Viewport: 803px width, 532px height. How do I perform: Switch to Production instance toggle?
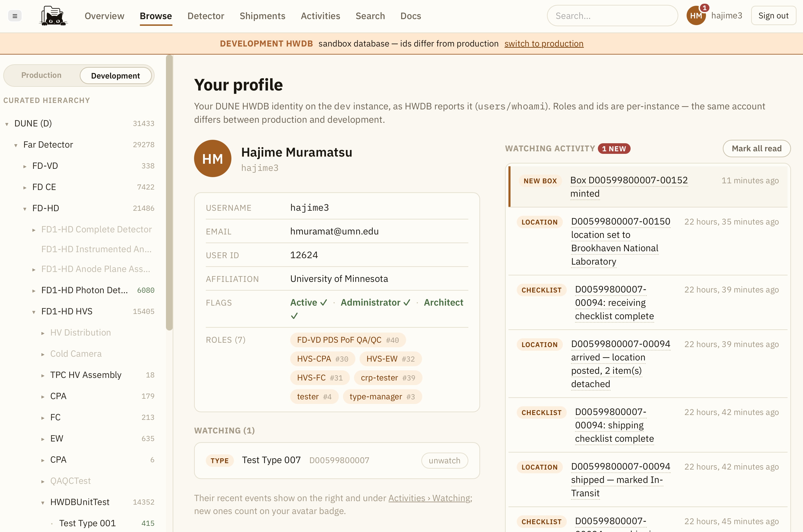click(41, 75)
